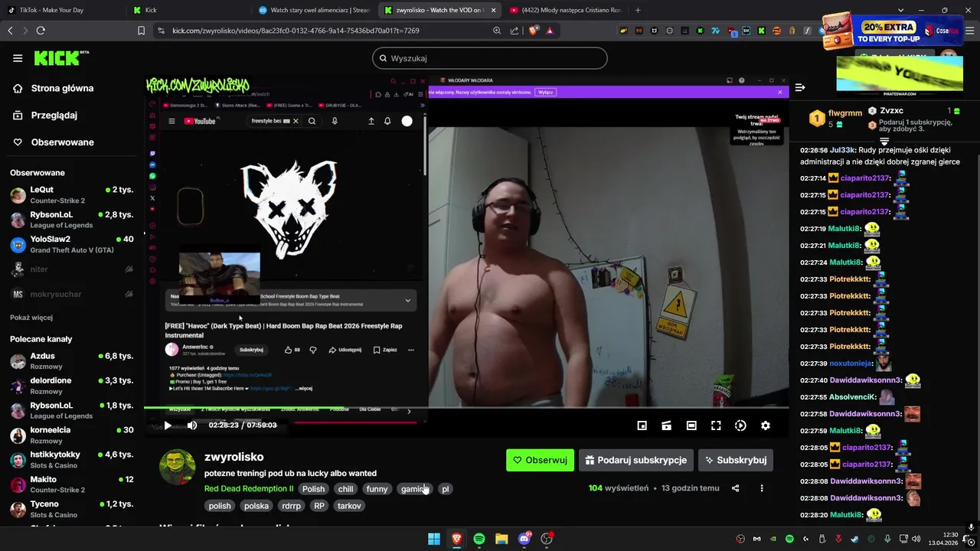
Task: Select the chill tag
Action: click(x=345, y=489)
